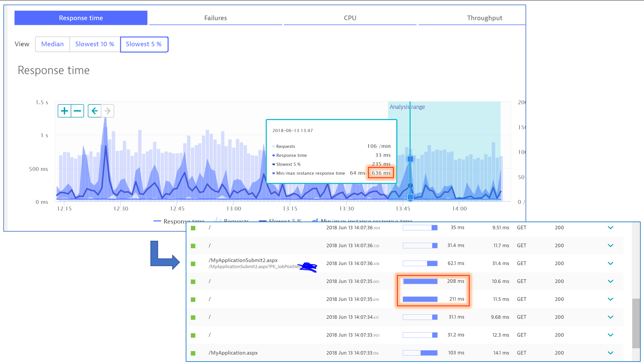The height and width of the screenshot is (364, 644).
Task: Open the /MyApplicationSubmit2.aspx request link
Action: click(x=243, y=260)
